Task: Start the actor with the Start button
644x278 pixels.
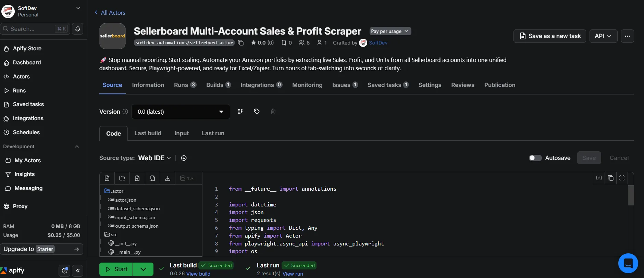Action: [x=116, y=269]
